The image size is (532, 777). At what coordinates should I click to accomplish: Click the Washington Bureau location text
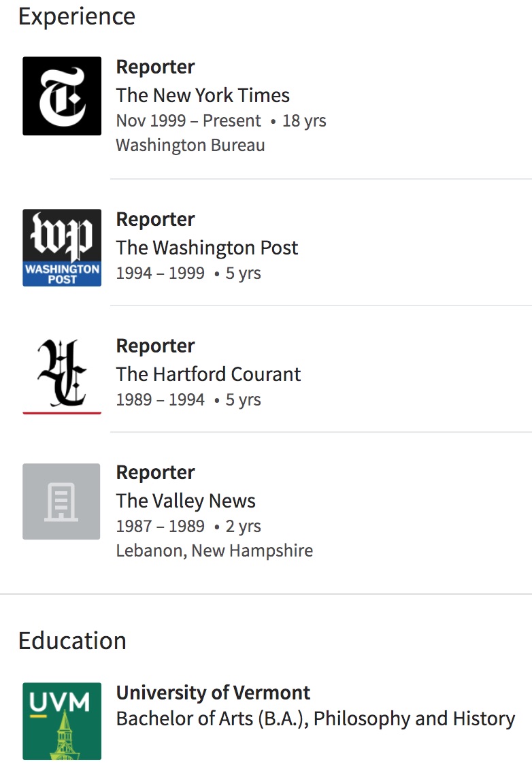point(190,145)
